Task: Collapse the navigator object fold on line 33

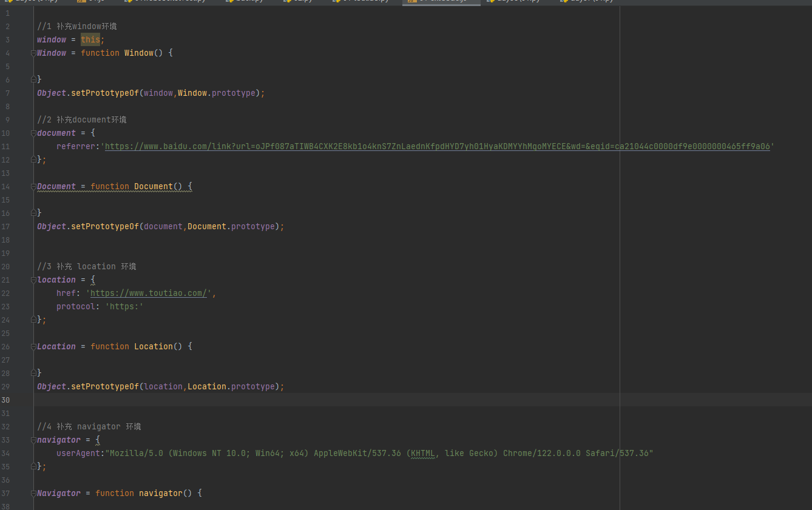Action: point(34,440)
